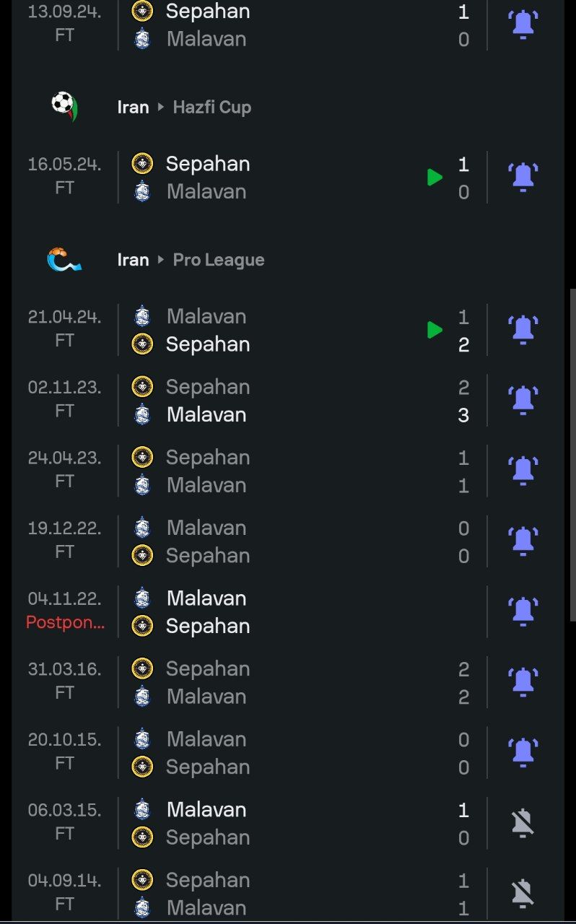Click bell icon for postponed 04.11.22 match
The image size is (576, 924).
coord(523,611)
